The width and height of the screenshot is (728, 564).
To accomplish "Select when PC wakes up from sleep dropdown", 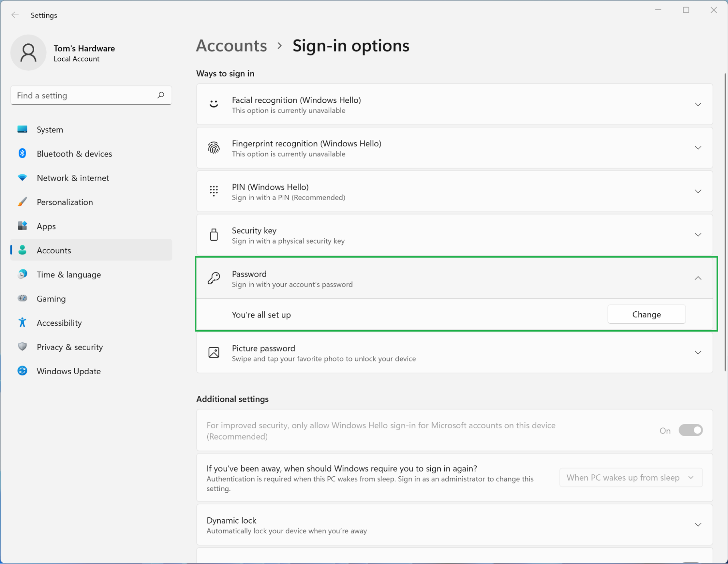I will pos(629,478).
